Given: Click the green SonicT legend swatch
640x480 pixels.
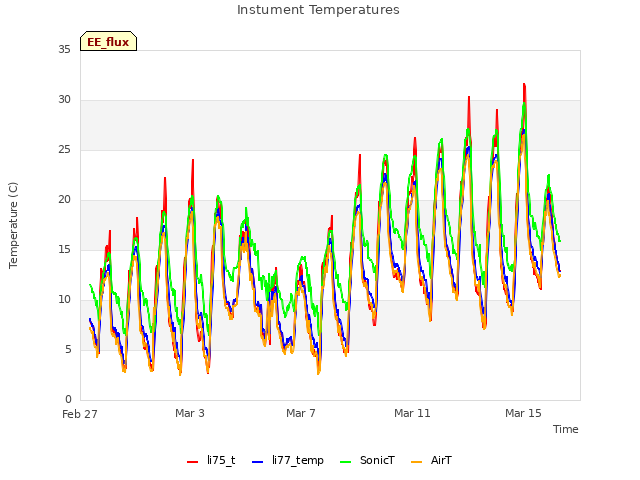Looking at the screenshot, I should tap(345, 462).
